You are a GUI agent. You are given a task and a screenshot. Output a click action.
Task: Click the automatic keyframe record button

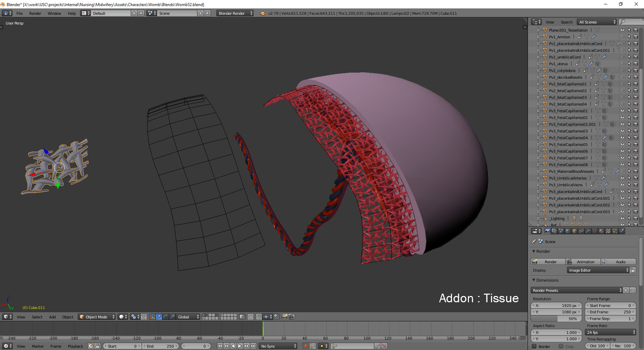[306, 346]
